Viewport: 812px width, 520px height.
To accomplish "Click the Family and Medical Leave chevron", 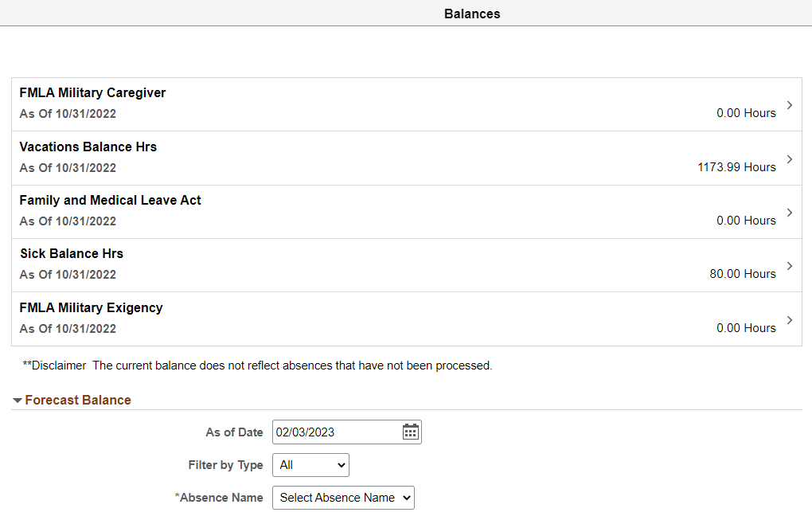I will pos(789,213).
